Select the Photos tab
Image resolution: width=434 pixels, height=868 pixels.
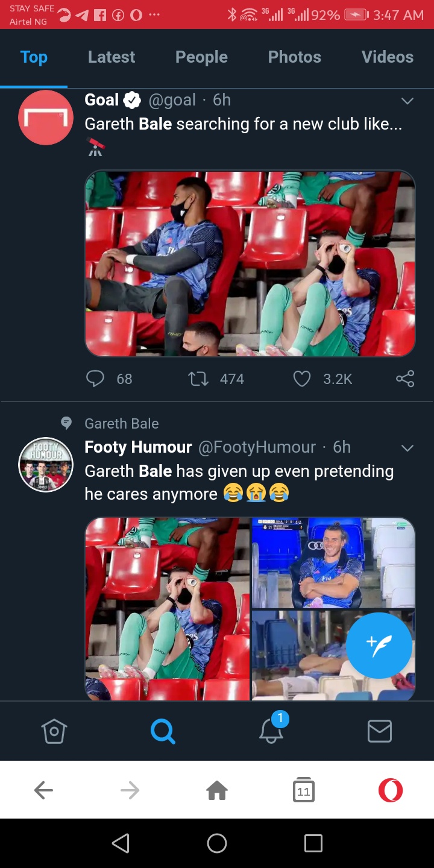pyautogui.click(x=294, y=57)
